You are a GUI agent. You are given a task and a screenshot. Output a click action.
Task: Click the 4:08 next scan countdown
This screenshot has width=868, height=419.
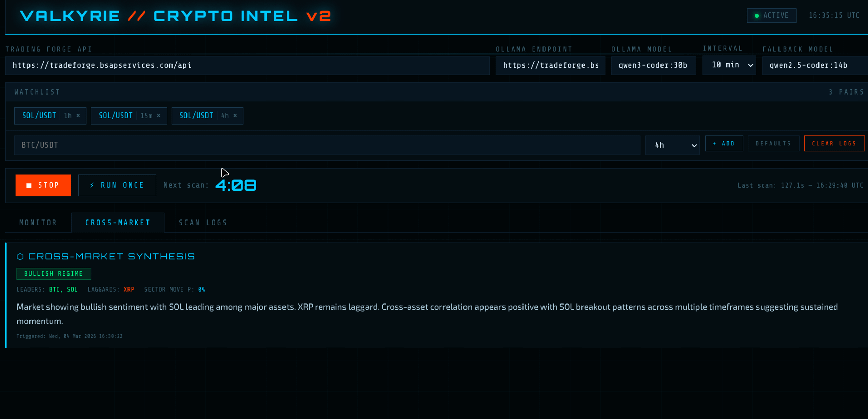[x=236, y=185]
